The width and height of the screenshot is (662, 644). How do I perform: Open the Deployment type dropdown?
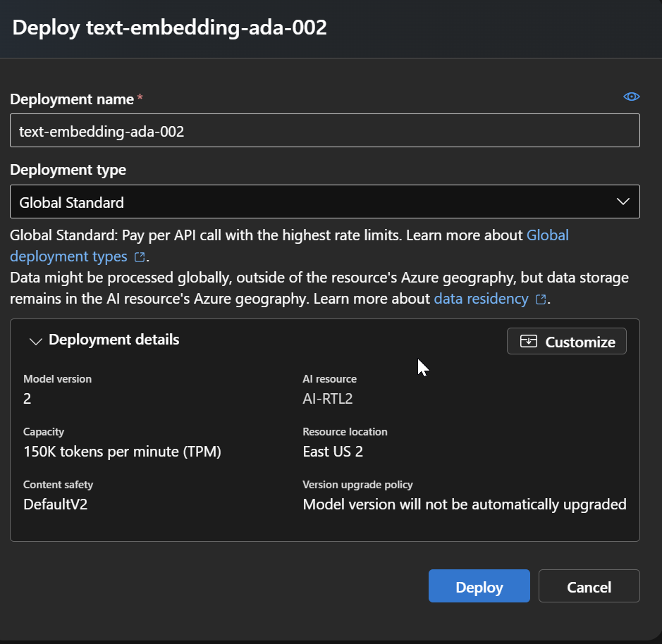325,202
